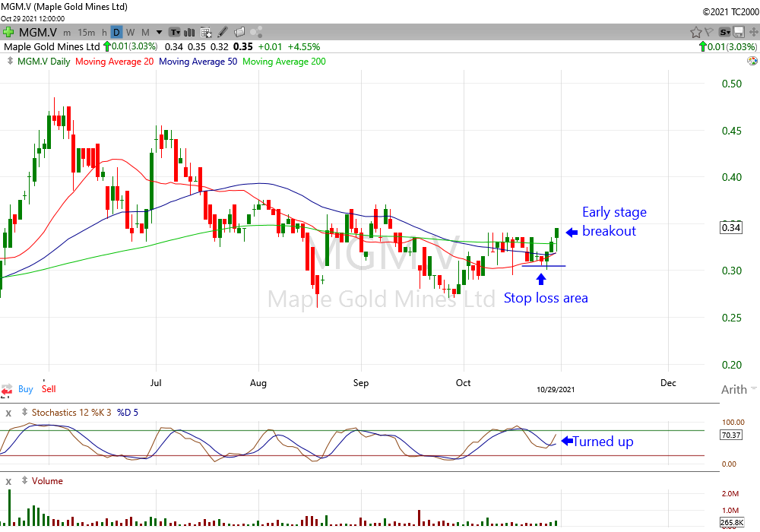Screen dimensions: 760x532
Task: Close the Stochastics indicator pane
Action: tap(8, 413)
